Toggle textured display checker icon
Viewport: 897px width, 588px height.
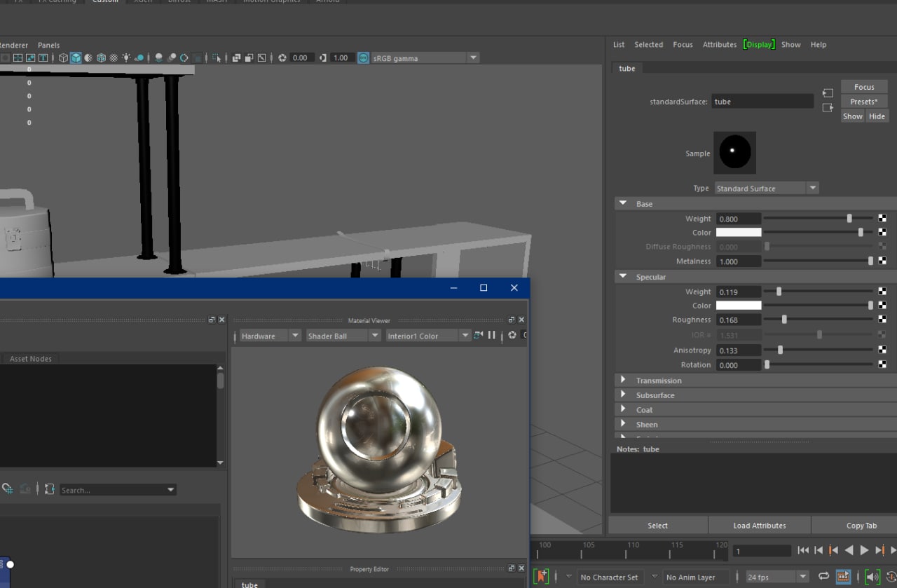click(x=114, y=58)
